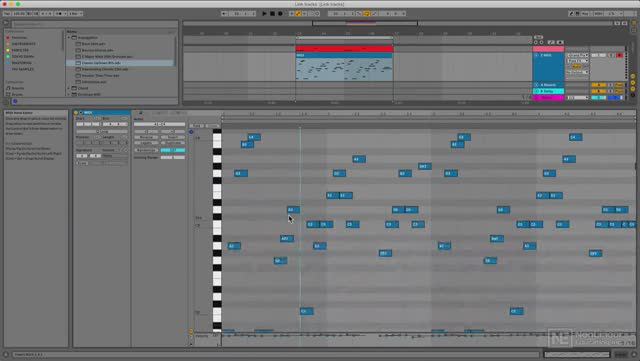
Task: Arm the Arrangement Record button
Action: click(x=280, y=13)
